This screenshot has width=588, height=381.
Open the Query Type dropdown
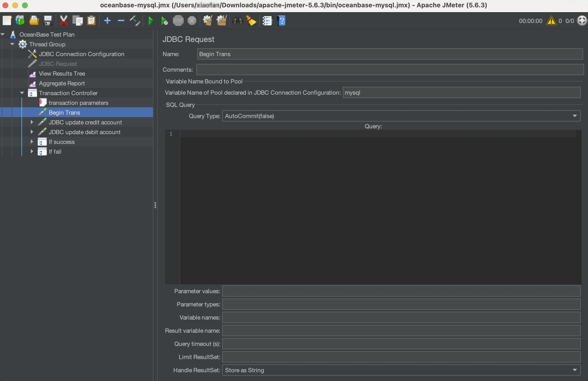[x=401, y=116]
